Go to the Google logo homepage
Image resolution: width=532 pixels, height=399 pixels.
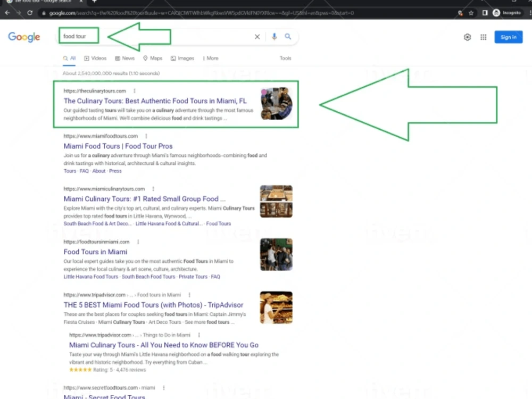click(x=24, y=37)
